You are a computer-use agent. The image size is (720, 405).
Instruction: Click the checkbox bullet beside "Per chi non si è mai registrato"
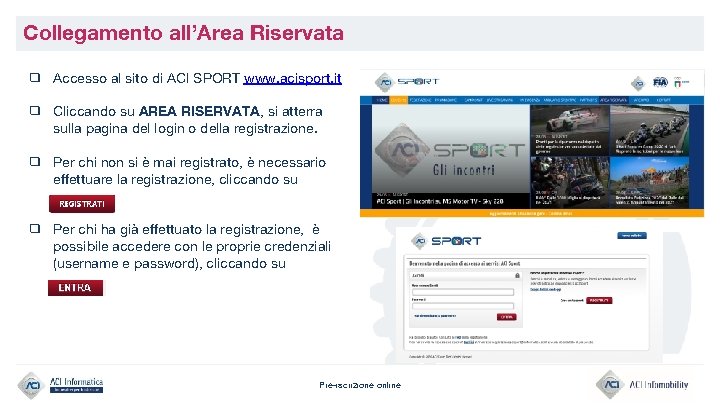point(35,161)
